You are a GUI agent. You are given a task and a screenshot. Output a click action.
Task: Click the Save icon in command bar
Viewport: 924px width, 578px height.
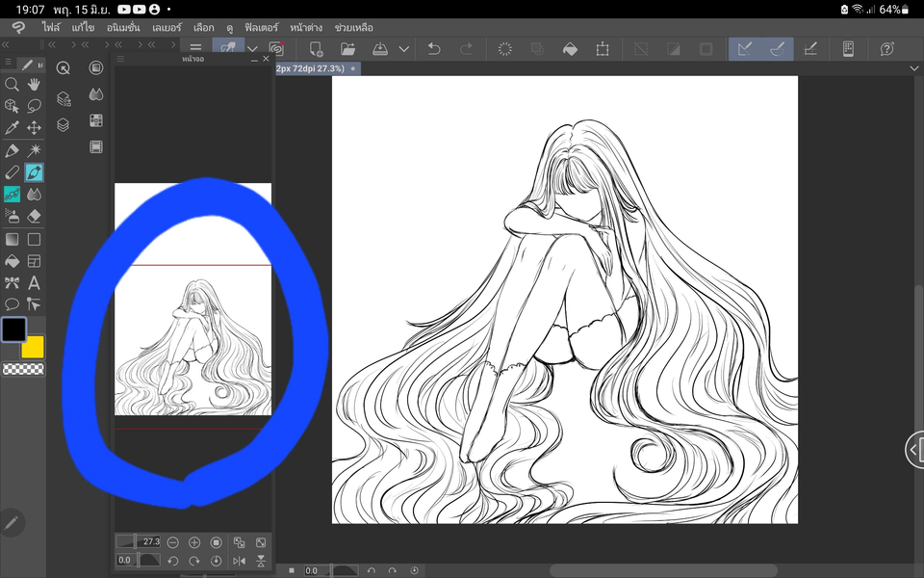point(380,49)
